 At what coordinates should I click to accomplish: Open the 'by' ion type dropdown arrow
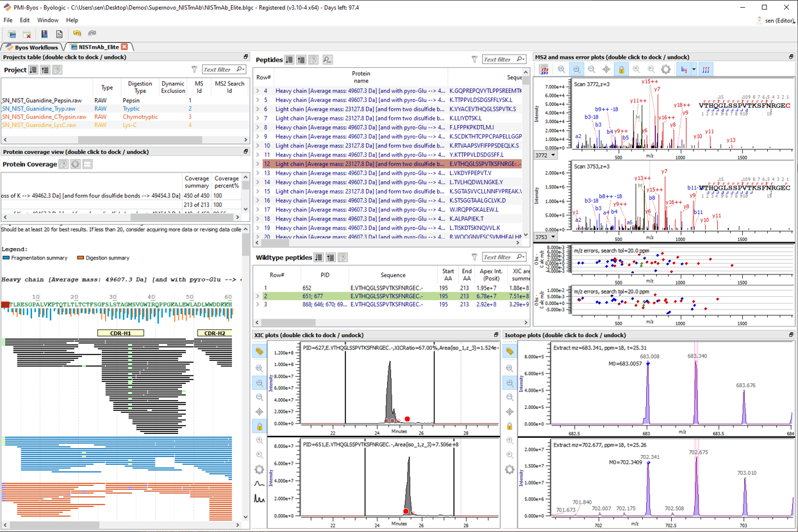[694, 69]
